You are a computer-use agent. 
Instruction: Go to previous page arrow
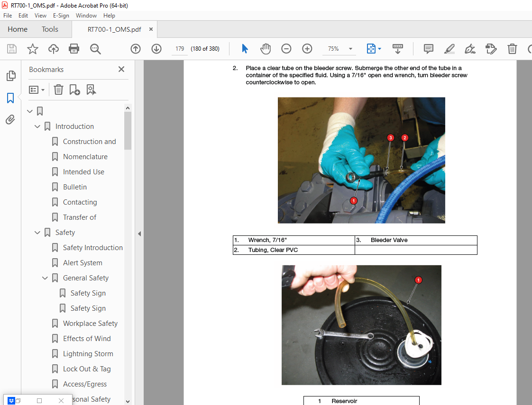click(x=136, y=49)
